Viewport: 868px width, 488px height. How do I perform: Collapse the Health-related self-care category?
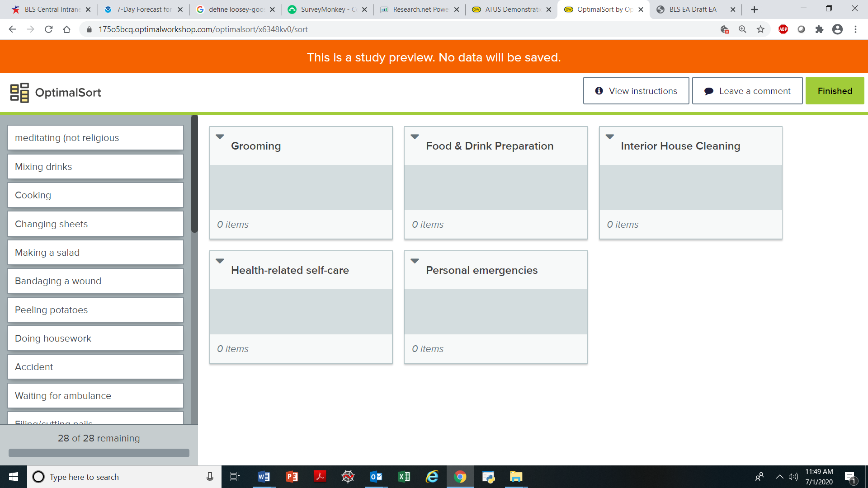(x=220, y=261)
